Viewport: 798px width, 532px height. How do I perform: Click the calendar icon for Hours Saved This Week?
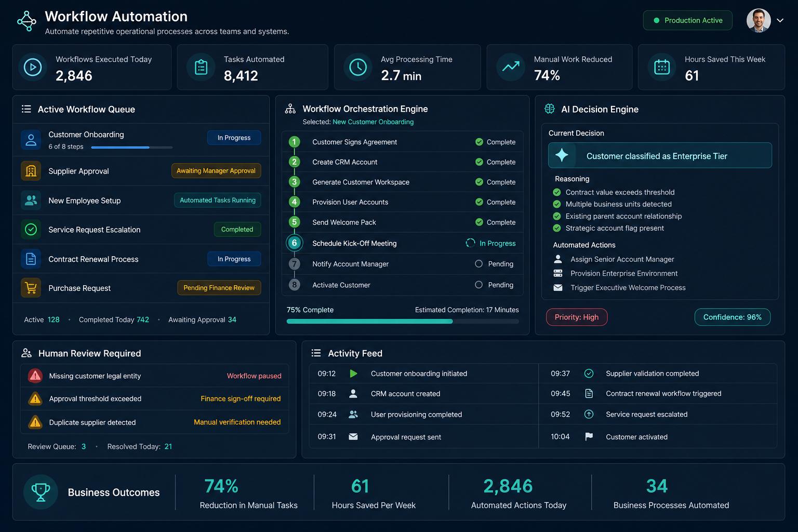point(662,67)
